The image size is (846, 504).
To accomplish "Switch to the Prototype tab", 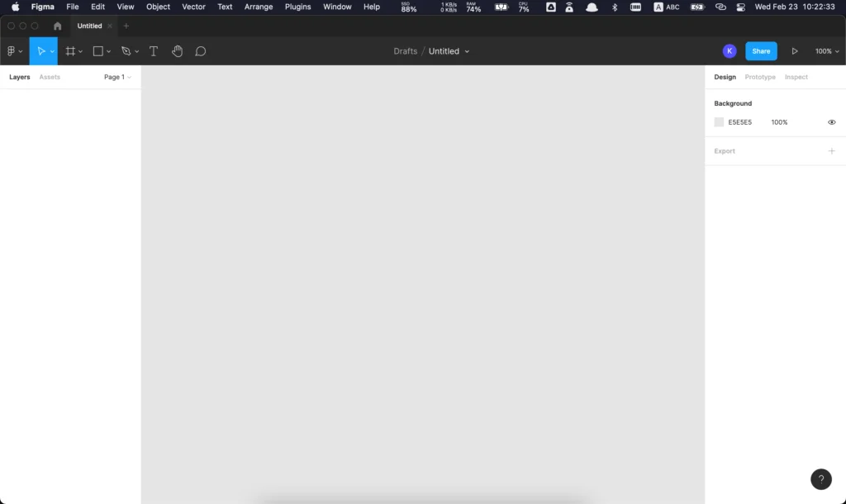I will point(759,77).
